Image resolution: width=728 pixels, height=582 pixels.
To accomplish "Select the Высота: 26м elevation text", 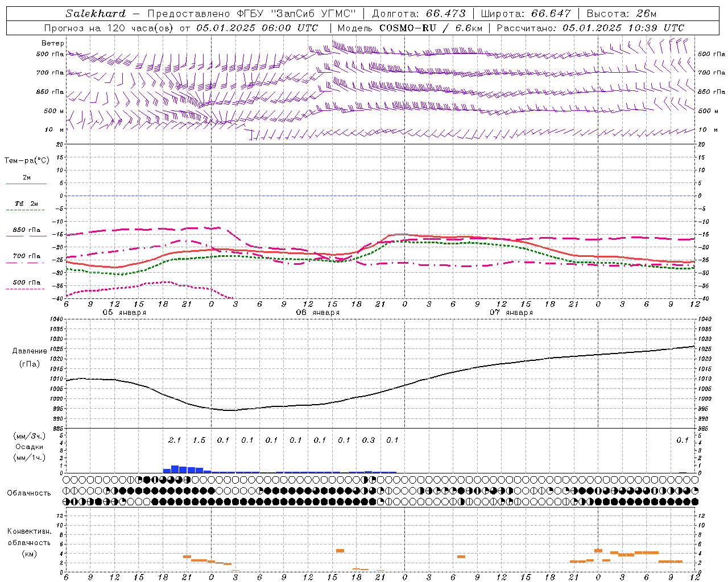I will point(622,14).
